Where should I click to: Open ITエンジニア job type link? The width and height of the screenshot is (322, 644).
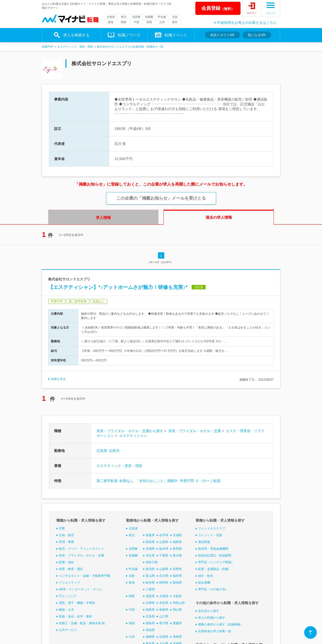click(x=66, y=596)
